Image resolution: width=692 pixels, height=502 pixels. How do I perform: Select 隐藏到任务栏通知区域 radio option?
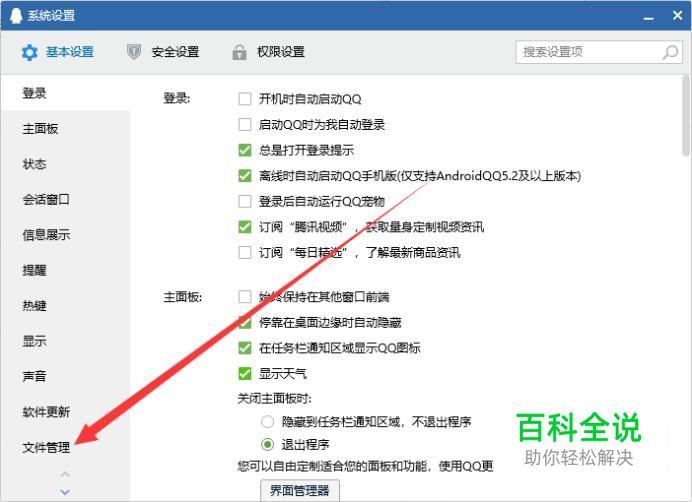(x=267, y=422)
